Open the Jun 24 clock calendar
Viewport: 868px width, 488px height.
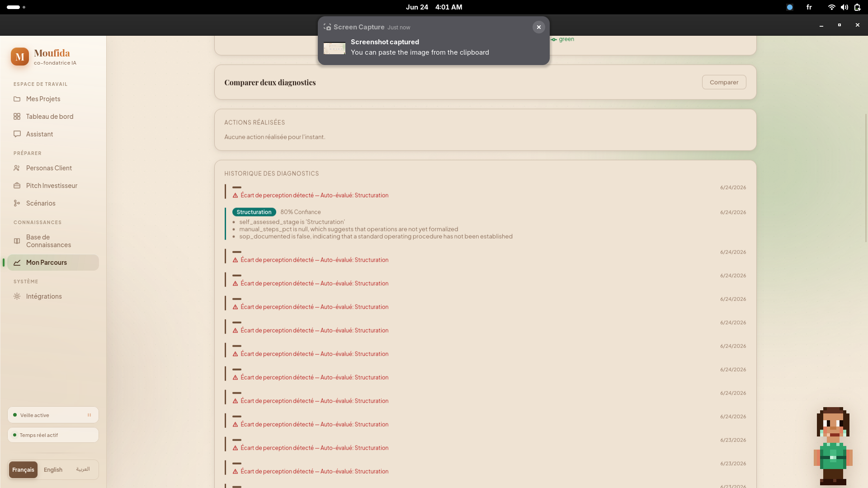click(434, 7)
